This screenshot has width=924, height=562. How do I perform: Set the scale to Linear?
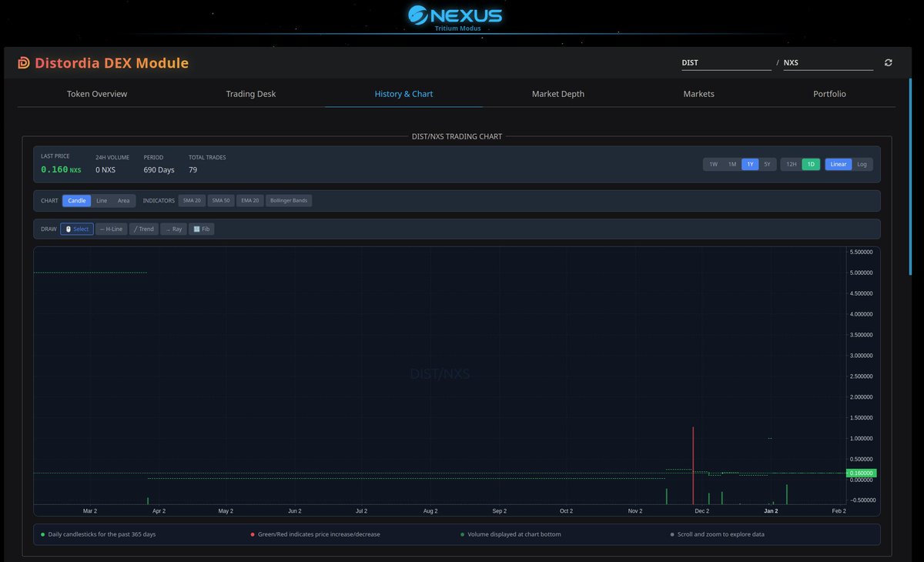(x=839, y=164)
